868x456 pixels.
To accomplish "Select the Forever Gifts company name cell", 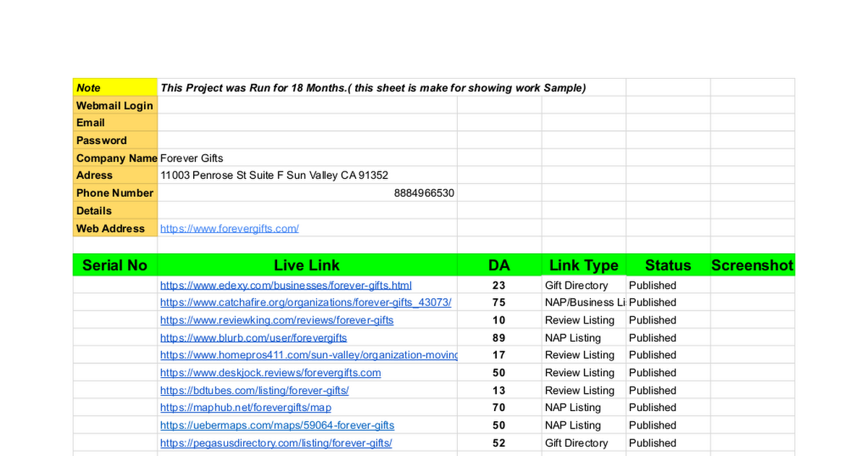I will 307,158.
